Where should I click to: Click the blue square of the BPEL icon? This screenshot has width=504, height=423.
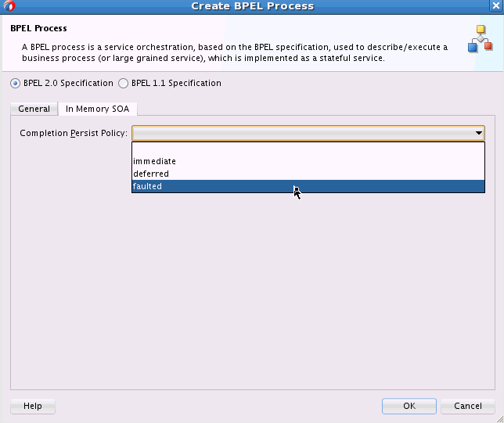[472, 48]
